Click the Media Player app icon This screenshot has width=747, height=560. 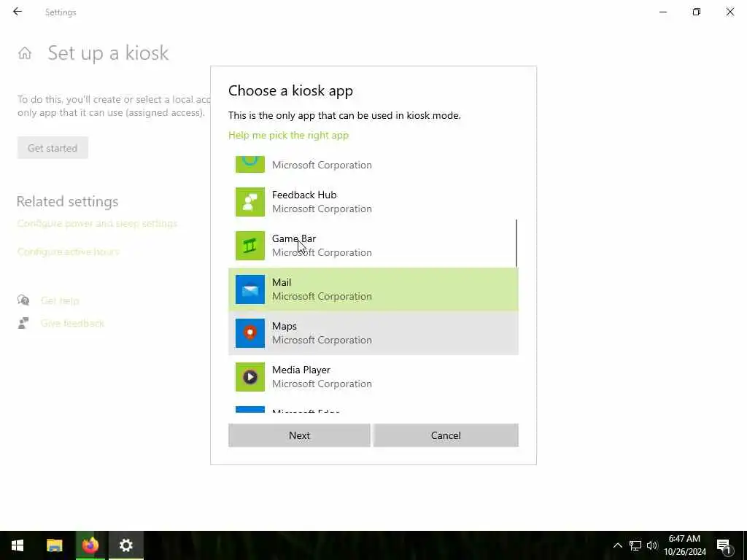pos(250,377)
